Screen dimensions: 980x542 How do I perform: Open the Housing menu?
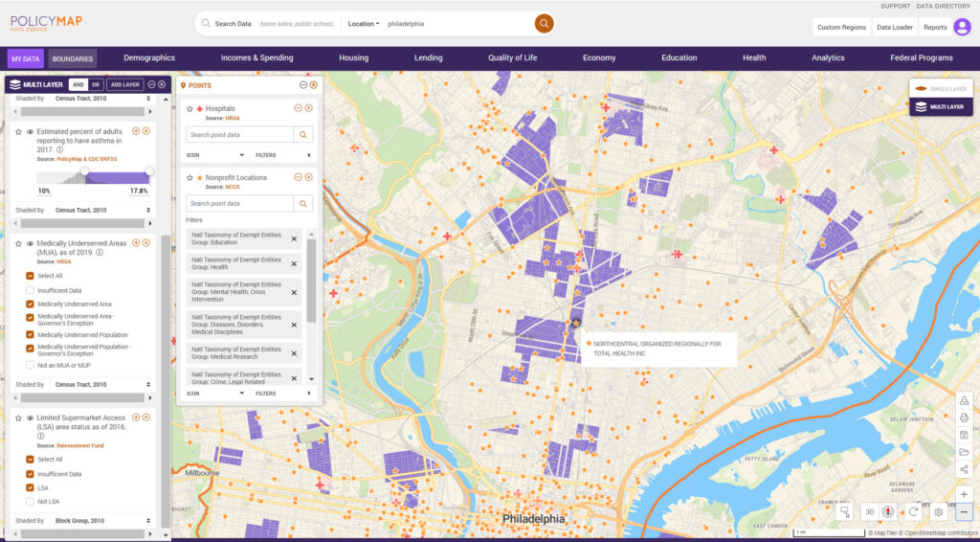(x=354, y=57)
